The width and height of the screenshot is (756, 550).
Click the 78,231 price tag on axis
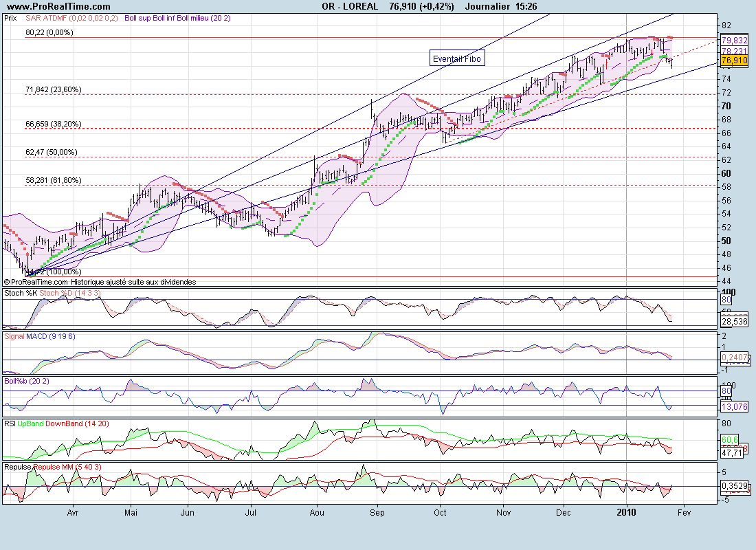(x=734, y=51)
